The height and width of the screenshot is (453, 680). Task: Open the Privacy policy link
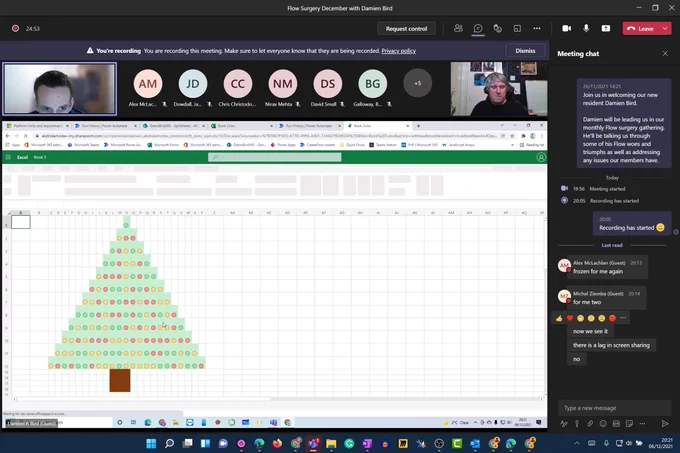(x=399, y=51)
